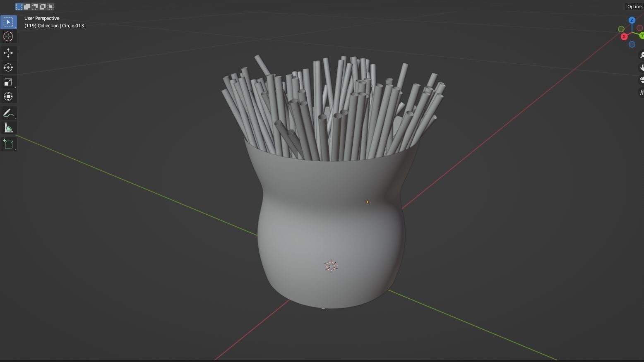Click the viewport Zoom magnifier icon
The width and height of the screenshot is (644, 362).
pyautogui.click(x=642, y=55)
